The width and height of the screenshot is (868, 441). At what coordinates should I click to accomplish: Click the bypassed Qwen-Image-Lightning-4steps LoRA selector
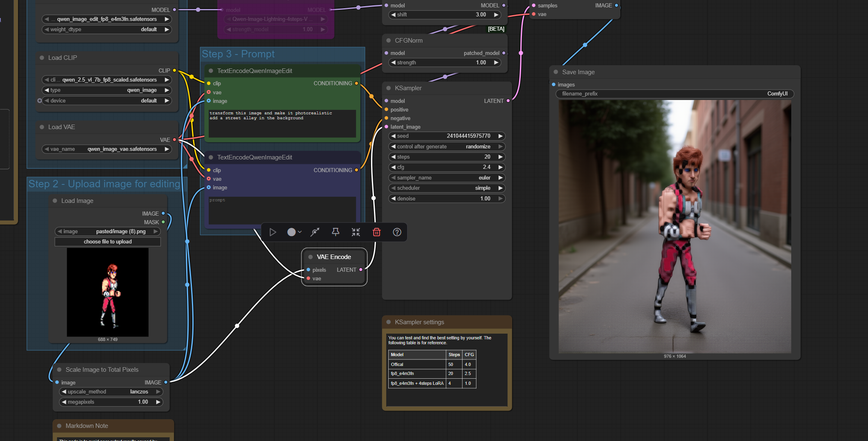[276, 19]
